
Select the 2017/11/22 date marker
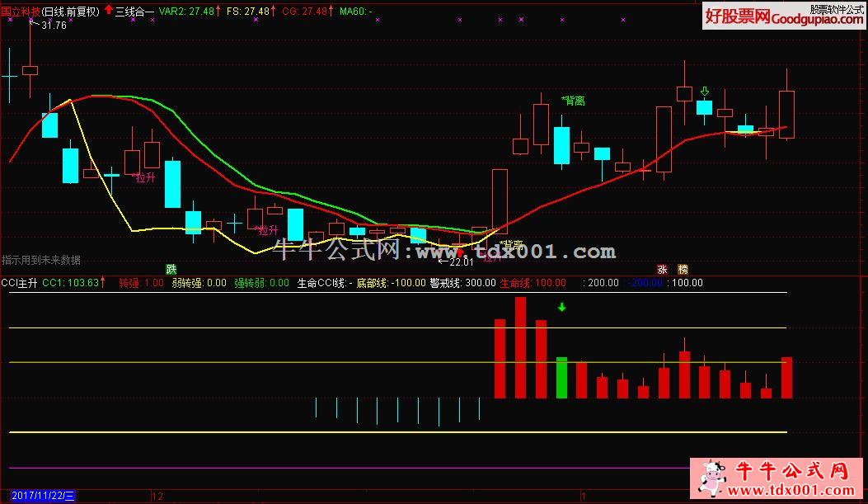tap(38, 496)
